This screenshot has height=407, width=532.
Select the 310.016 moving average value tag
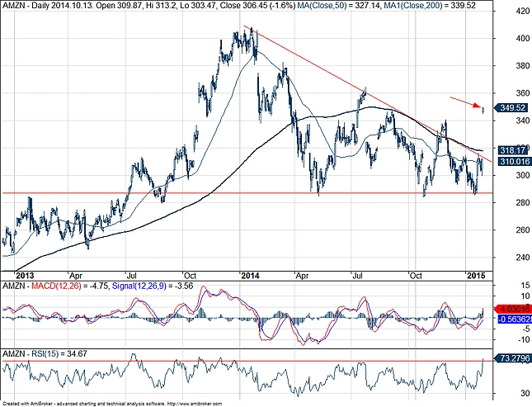[x=513, y=161]
